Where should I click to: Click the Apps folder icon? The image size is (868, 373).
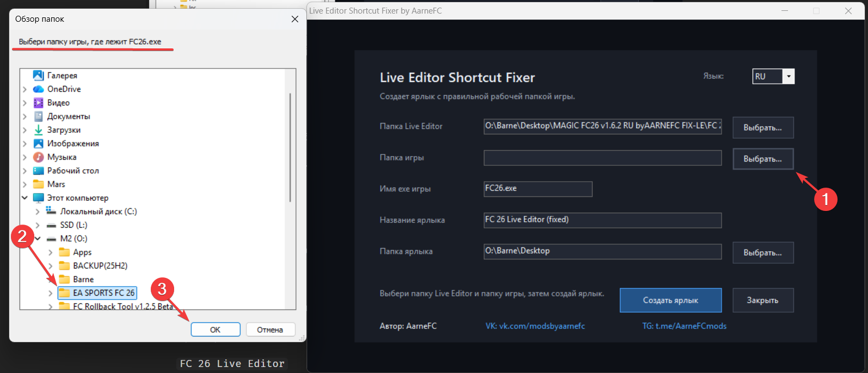pos(64,252)
